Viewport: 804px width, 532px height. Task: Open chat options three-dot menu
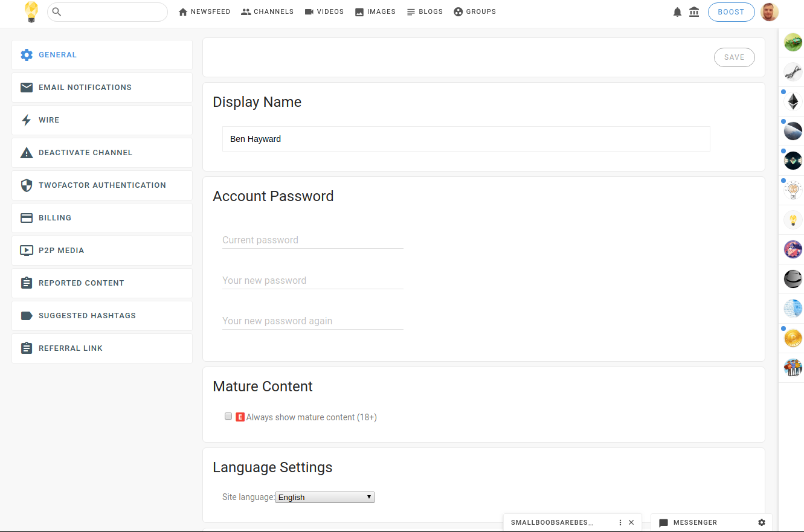[620, 522]
